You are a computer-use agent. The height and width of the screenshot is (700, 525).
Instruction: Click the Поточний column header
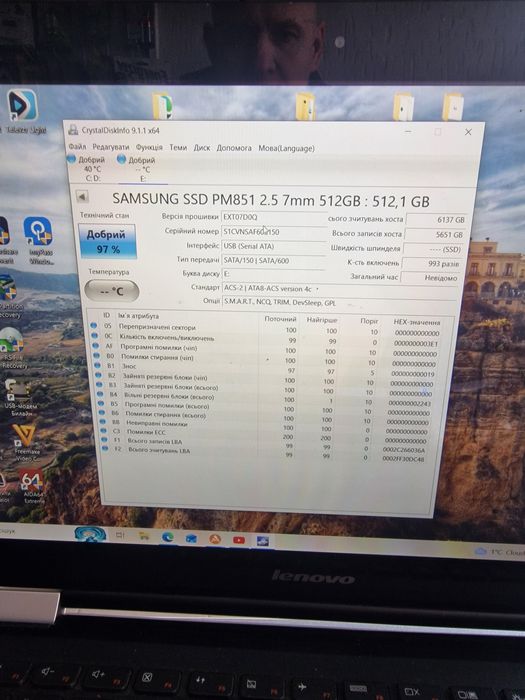point(280,319)
